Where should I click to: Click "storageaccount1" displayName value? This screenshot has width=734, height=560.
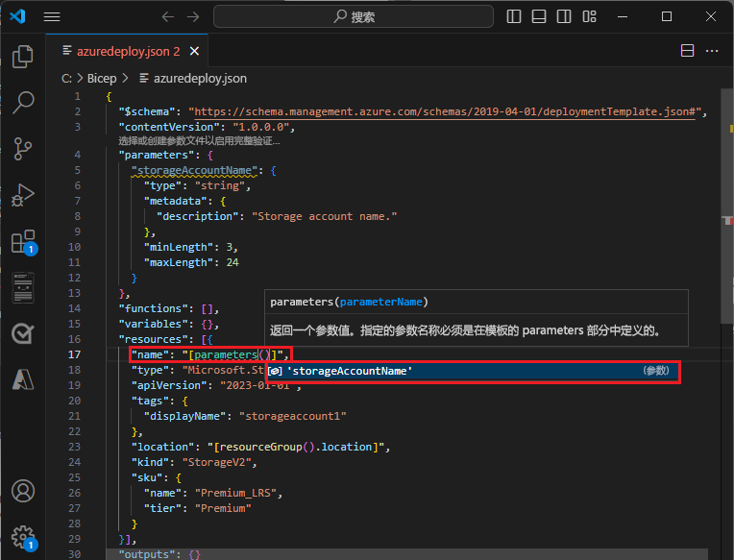pyautogui.click(x=293, y=416)
